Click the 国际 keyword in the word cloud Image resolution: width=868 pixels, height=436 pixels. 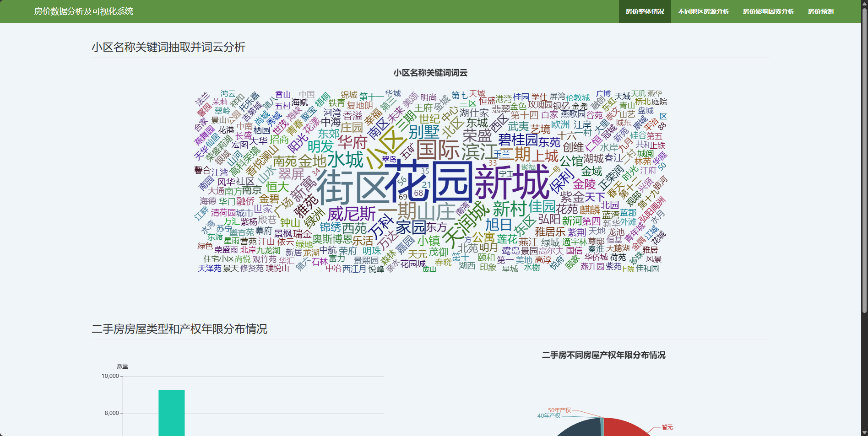pos(438,150)
